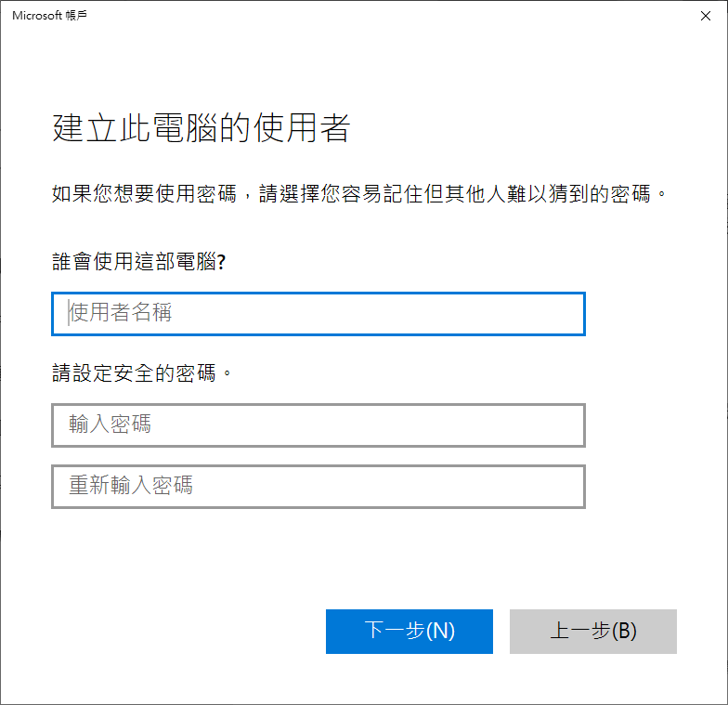This screenshot has height=705, width=728.
Task: Set focus on the first password entry box
Action: (x=318, y=425)
